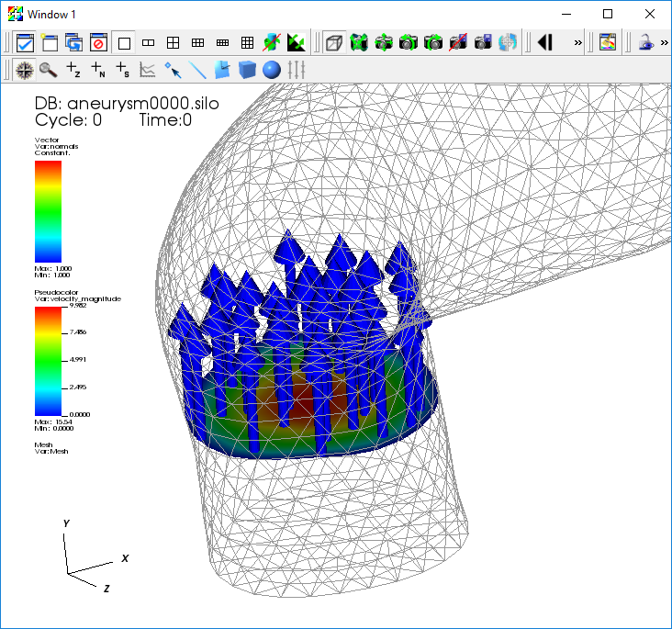Enable the Point tool
This screenshot has width=672, height=629.
173,70
